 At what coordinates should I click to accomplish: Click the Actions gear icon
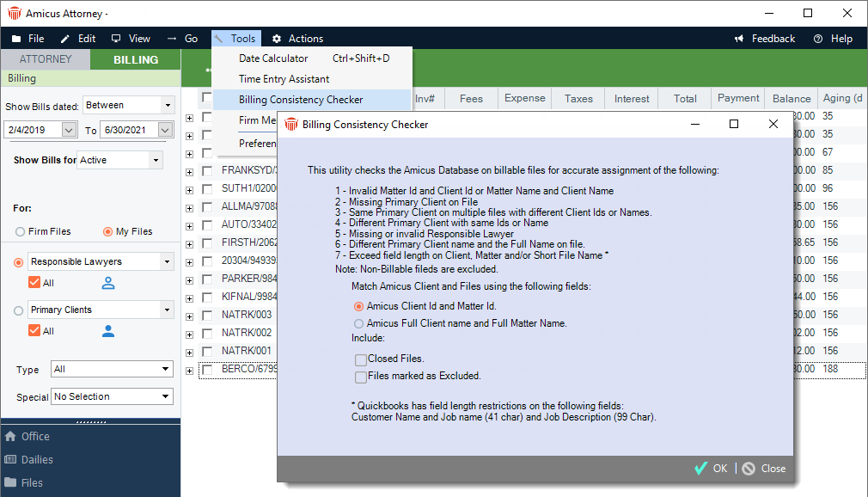point(277,39)
